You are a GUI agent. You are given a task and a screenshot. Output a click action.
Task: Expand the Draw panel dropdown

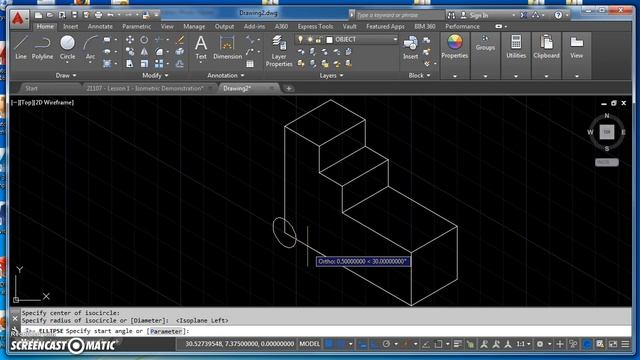(x=66, y=76)
